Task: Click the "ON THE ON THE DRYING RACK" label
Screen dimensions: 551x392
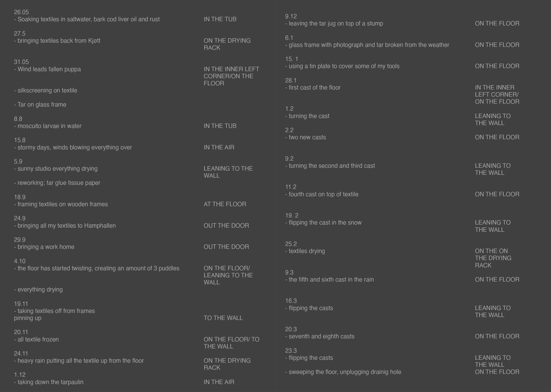Action: point(493,258)
